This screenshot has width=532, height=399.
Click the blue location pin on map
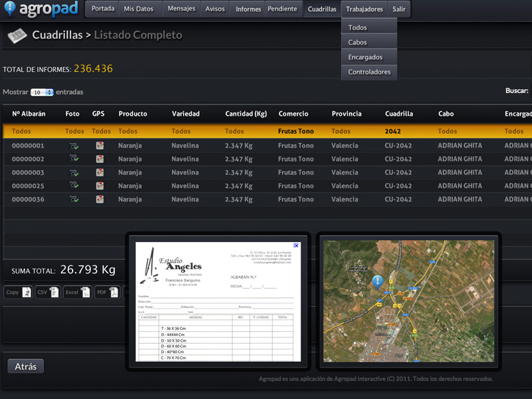point(377,282)
